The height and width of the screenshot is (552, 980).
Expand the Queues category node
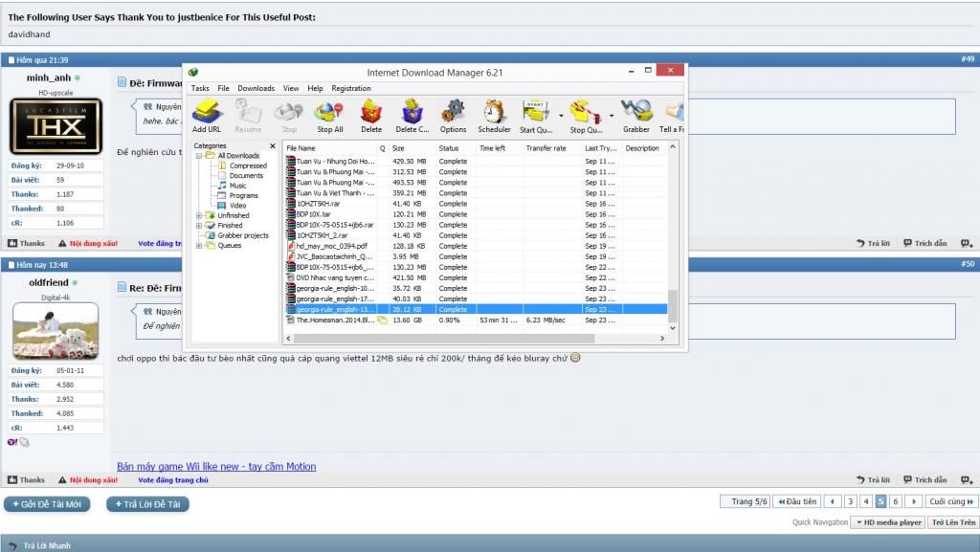pos(199,246)
